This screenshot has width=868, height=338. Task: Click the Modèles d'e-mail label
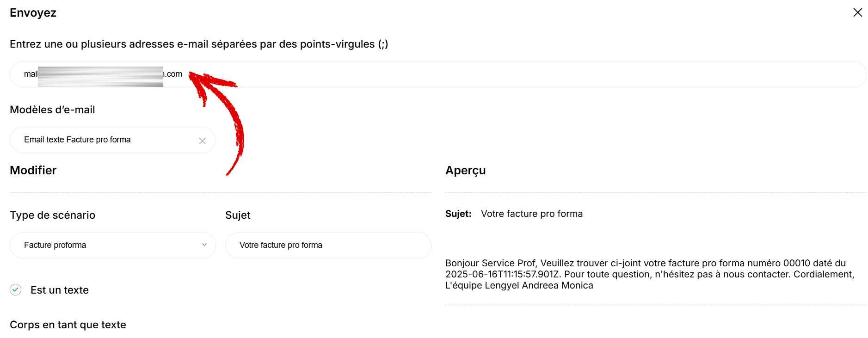click(x=52, y=110)
